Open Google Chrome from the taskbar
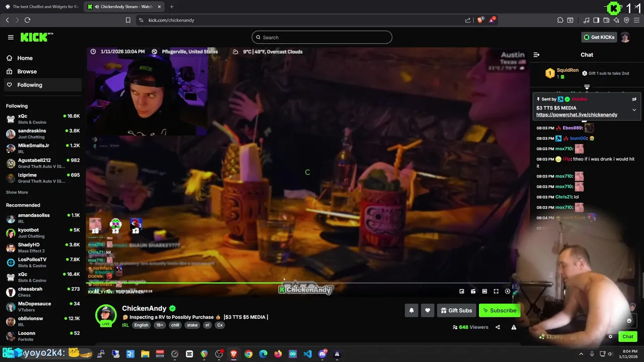Image resolution: width=644 pixels, height=362 pixels. (x=249, y=354)
